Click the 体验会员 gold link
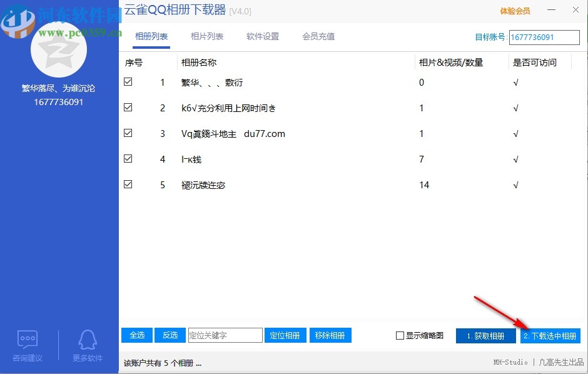 point(515,11)
